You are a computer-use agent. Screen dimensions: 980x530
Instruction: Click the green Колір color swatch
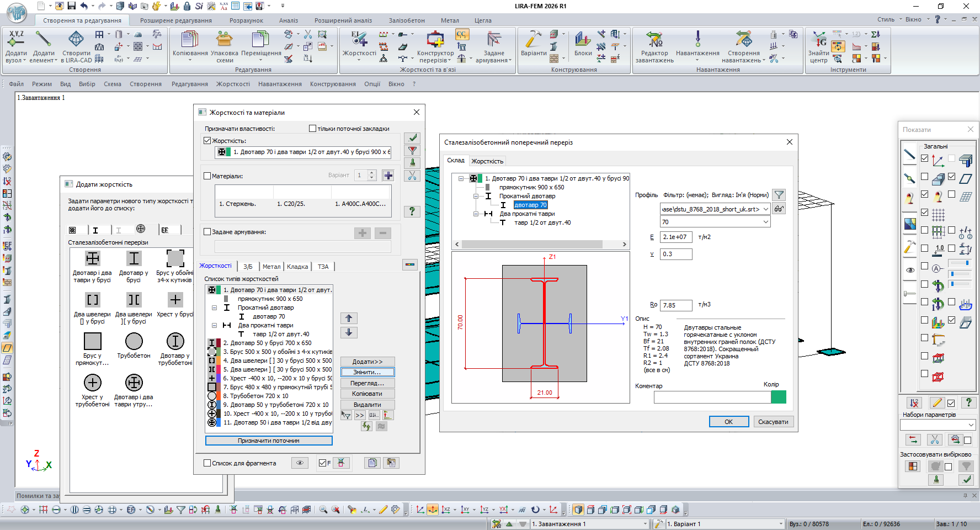778,397
